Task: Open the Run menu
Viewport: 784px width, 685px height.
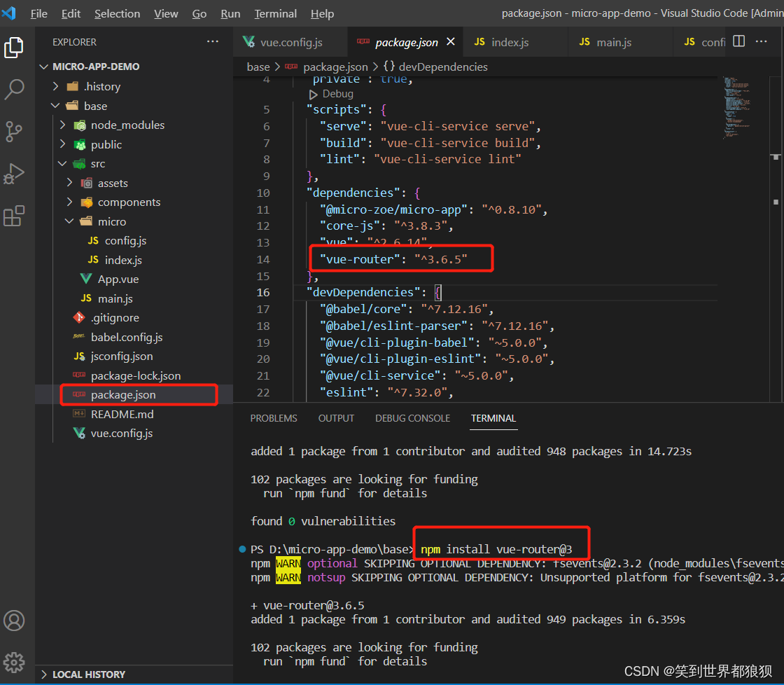Action: pos(230,13)
